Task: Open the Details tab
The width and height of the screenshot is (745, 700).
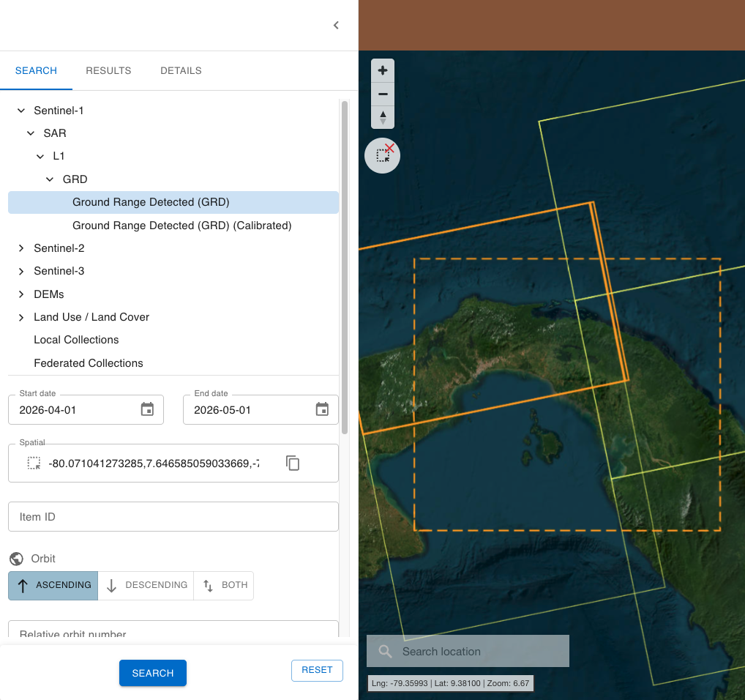Action: 181,71
